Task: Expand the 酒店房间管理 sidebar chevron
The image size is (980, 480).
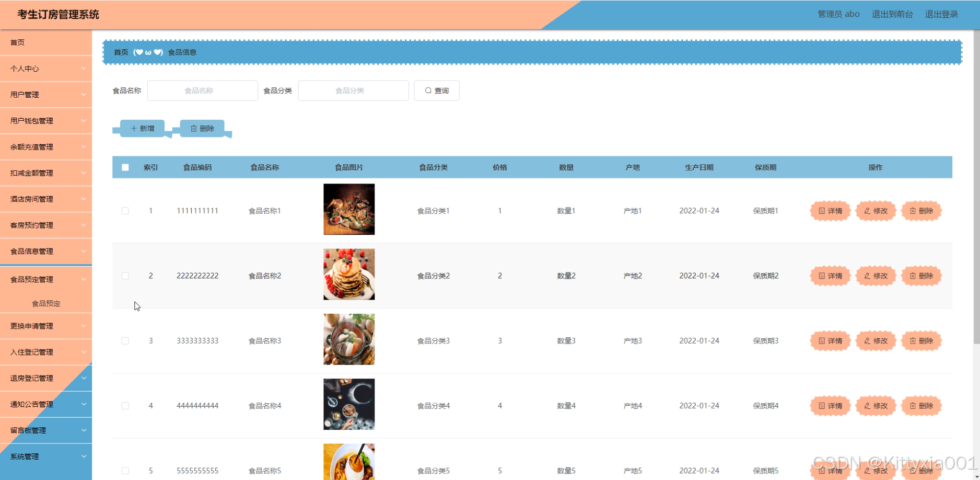Action: point(84,199)
